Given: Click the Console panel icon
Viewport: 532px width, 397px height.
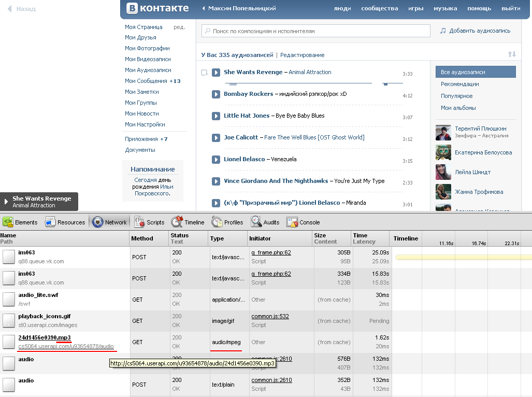Looking at the screenshot, I should 292,222.
